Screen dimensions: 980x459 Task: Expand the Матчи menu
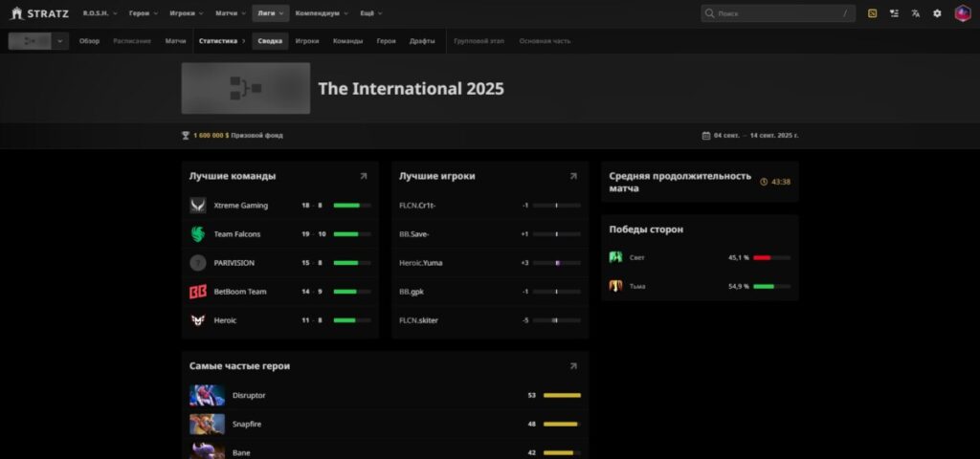tap(230, 13)
